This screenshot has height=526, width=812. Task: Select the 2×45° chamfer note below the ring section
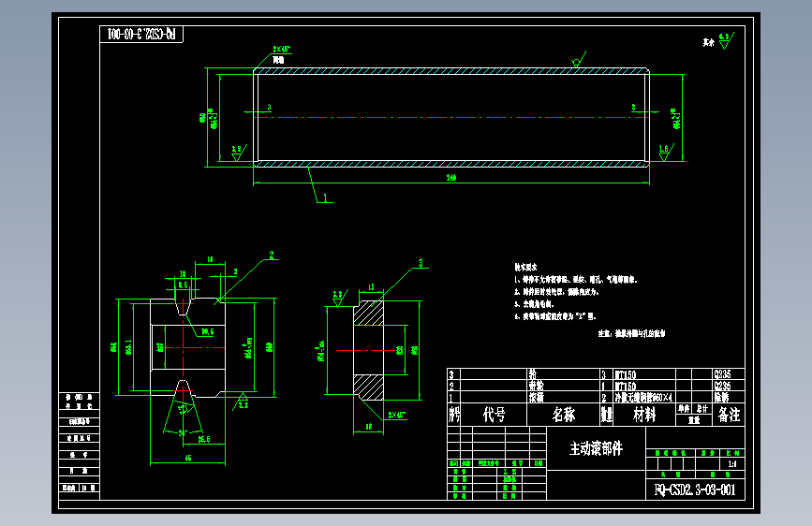point(397,416)
